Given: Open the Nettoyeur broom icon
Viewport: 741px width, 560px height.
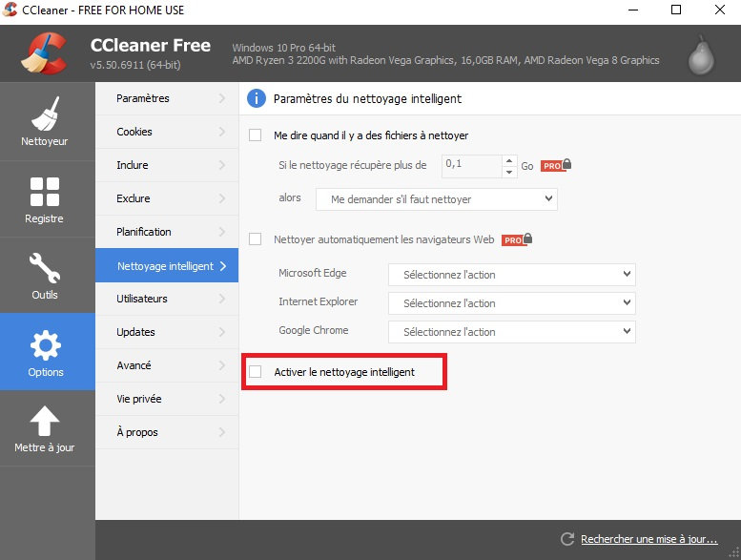Looking at the screenshot, I should coord(46,114).
